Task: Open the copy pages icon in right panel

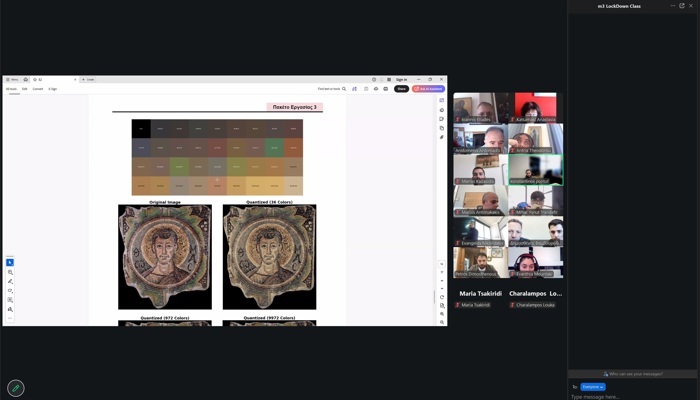Action: tap(442, 128)
